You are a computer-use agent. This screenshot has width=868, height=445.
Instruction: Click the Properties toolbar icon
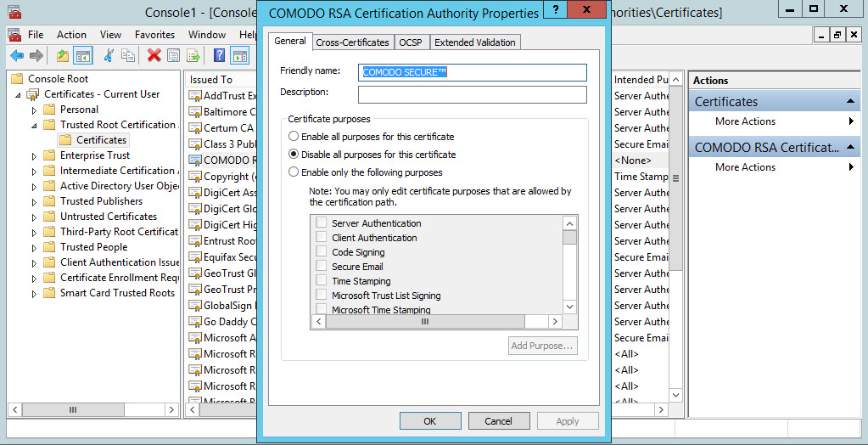pyautogui.click(x=173, y=55)
